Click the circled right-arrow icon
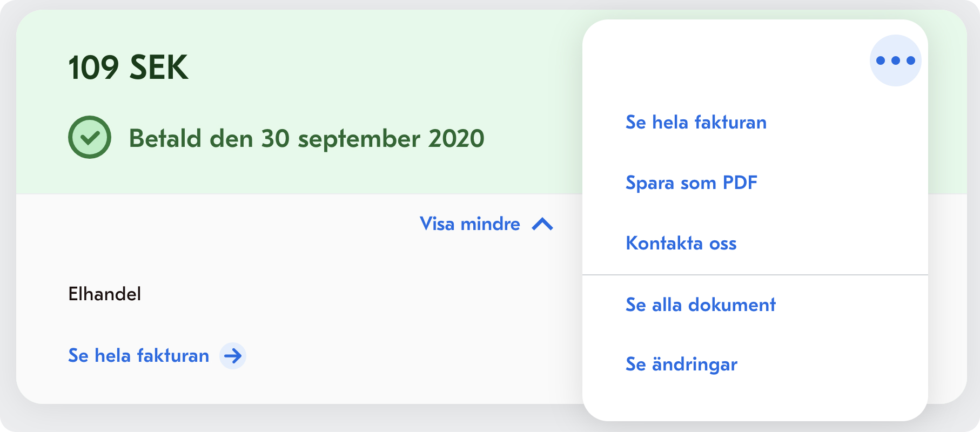The height and width of the screenshot is (432, 980). point(233,356)
